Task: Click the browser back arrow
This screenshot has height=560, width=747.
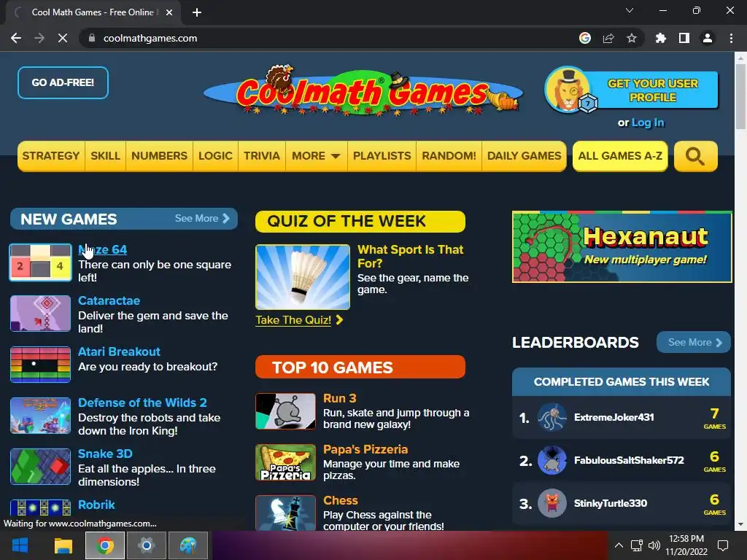Action: [x=16, y=38]
